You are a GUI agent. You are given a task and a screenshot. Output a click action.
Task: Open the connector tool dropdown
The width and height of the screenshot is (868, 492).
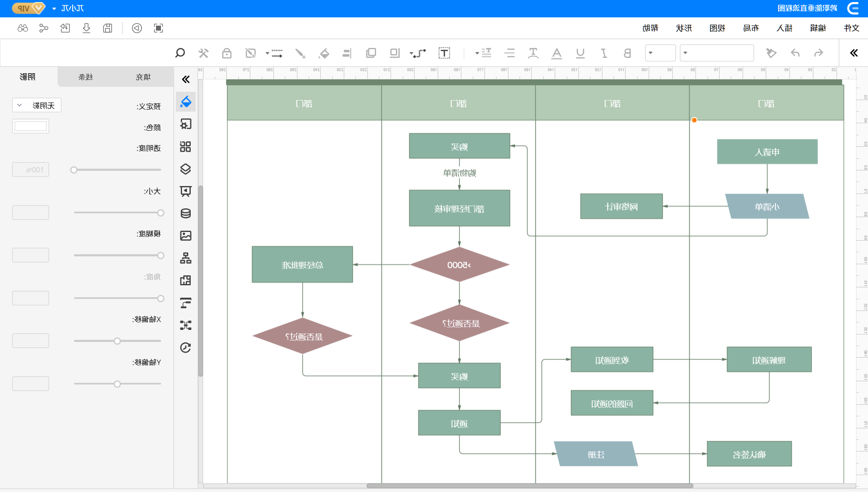[417, 53]
